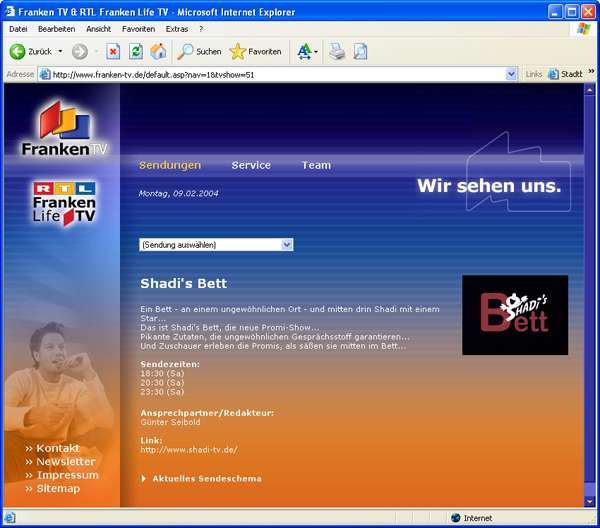This screenshot has height=528, width=600.
Task: Click the grey Forward arrow button
Action: 80,52
